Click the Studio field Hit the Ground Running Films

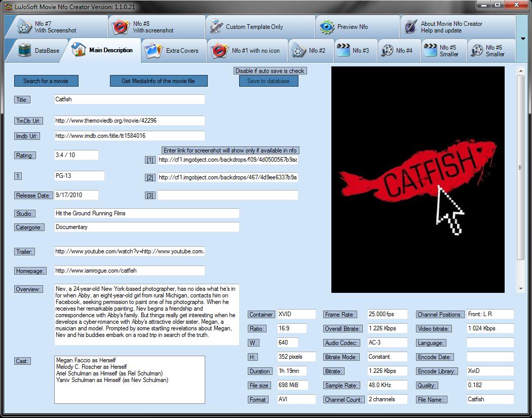click(x=146, y=213)
